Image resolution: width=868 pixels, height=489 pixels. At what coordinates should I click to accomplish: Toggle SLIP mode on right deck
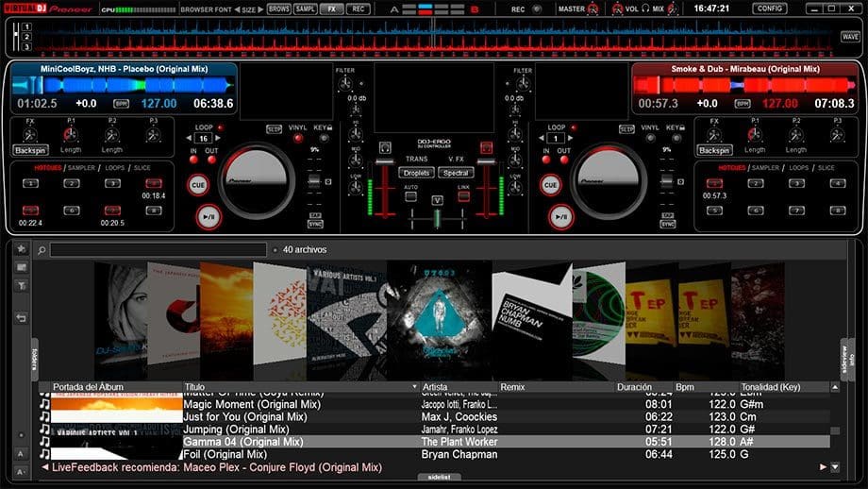626,129
